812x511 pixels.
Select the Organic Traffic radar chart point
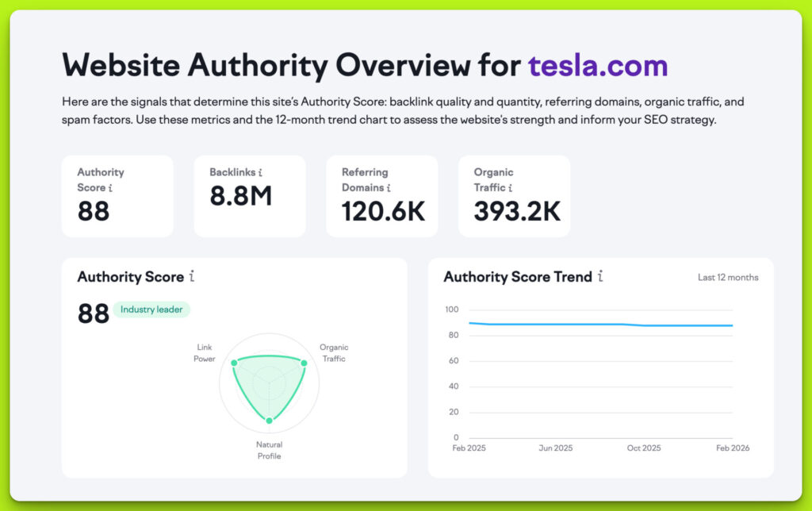pos(304,361)
